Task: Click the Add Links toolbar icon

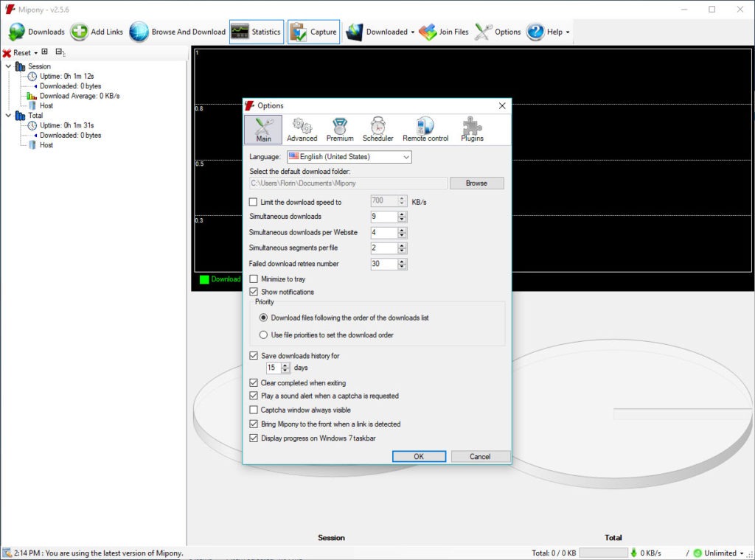Action: (x=79, y=32)
